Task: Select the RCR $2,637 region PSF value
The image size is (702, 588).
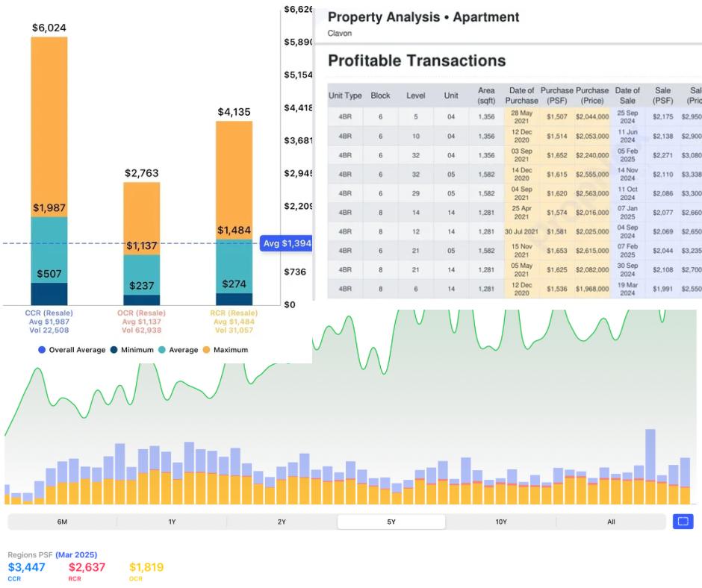Action: (x=87, y=567)
